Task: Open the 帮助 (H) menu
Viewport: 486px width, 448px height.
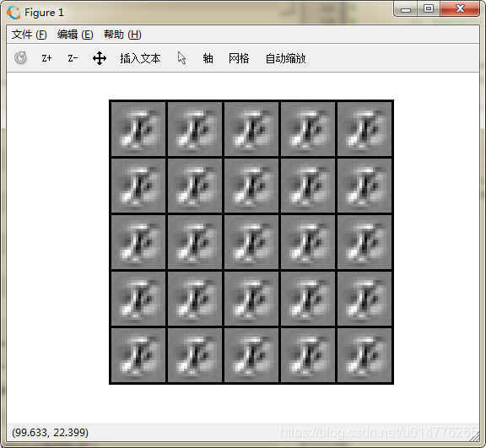Action: pyautogui.click(x=122, y=35)
